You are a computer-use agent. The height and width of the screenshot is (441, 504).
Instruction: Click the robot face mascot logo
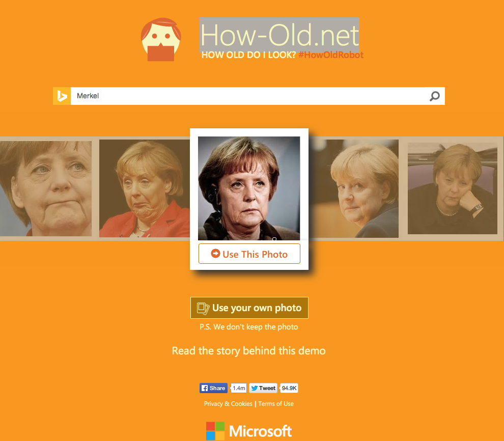pyautogui.click(x=161, y=40)
